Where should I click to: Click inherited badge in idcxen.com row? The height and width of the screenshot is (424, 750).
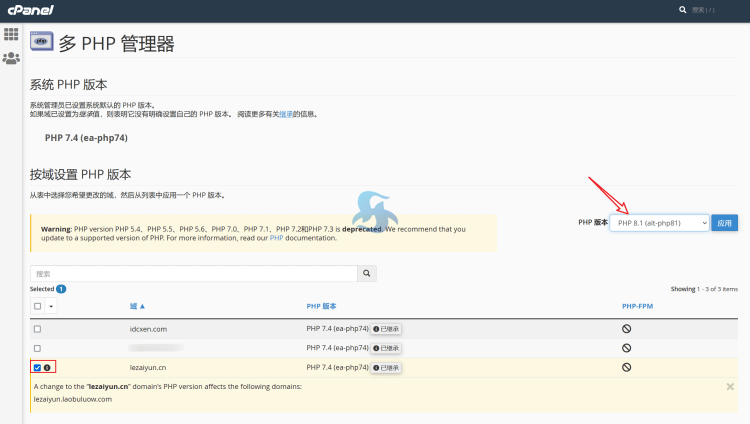[x=386, y=329]
